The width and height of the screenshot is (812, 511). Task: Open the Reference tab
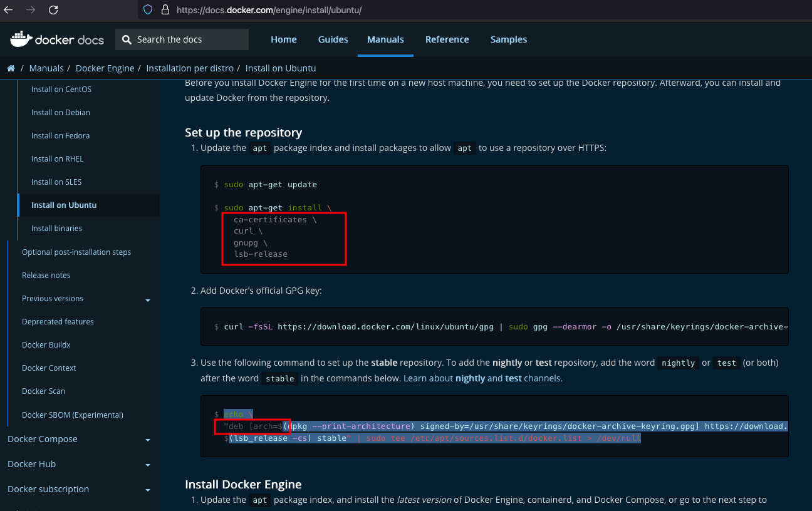(x=447, y=39)
